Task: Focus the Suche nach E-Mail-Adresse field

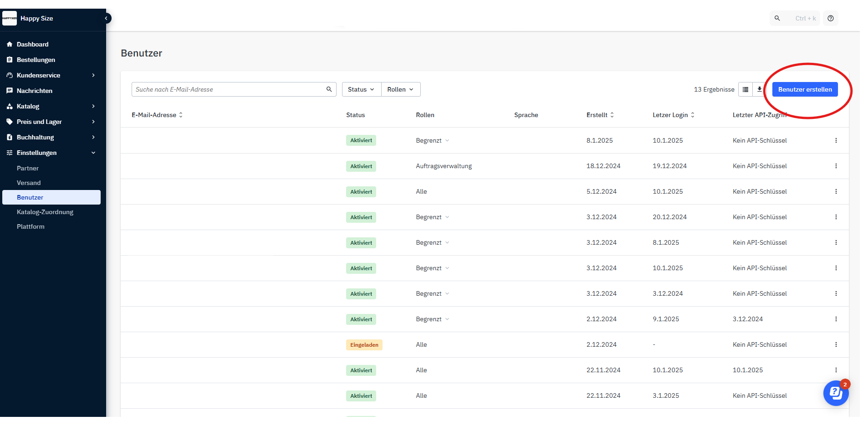Action: [228, 89]
